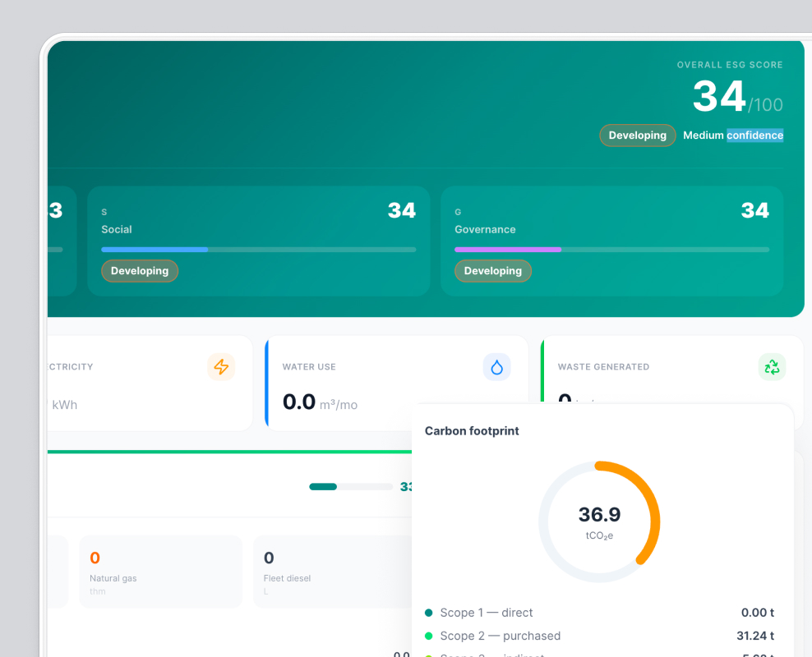Image resolution: width=812 pixels, height=657 pixels.
Task: Click the WASTE GENERATED label
Action: click(603, 367)
